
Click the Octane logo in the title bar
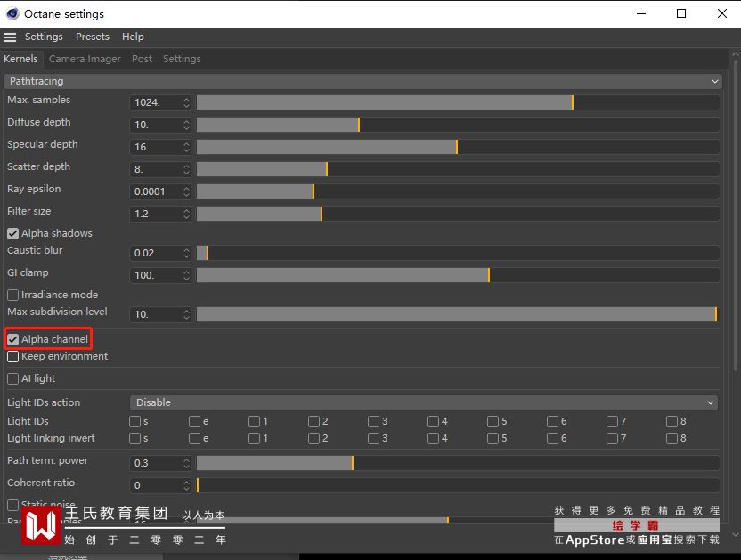(12, 13)
